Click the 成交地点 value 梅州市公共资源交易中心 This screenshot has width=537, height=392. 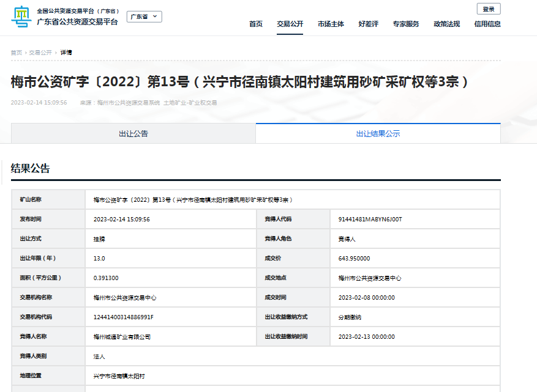(370, 278)
